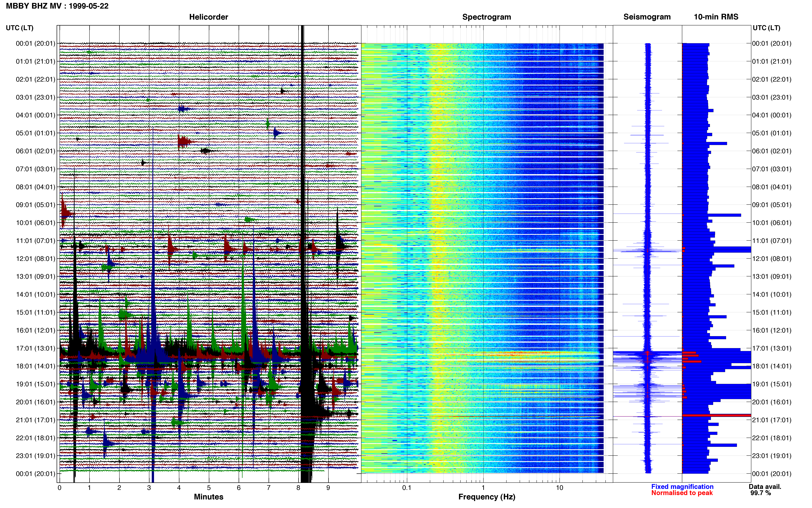Click left time label 01:01 (21:01)
812x508 pixels.
pos(36,61)
